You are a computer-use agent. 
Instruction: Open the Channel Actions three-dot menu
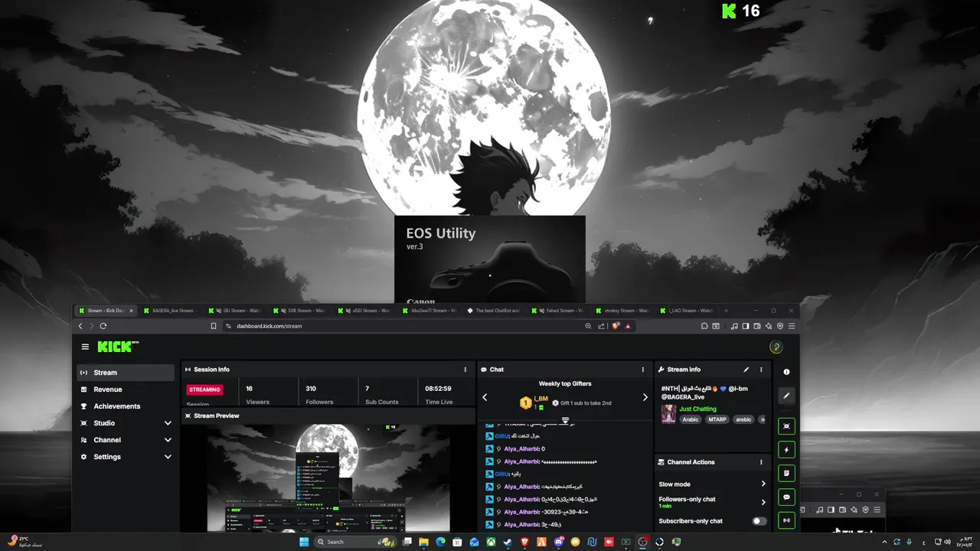point(761,462)
